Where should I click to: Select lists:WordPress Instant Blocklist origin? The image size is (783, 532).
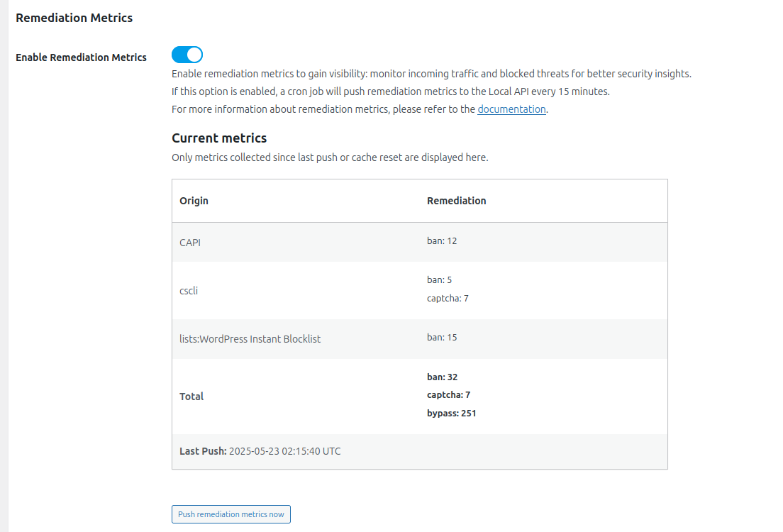coord(250,339)
